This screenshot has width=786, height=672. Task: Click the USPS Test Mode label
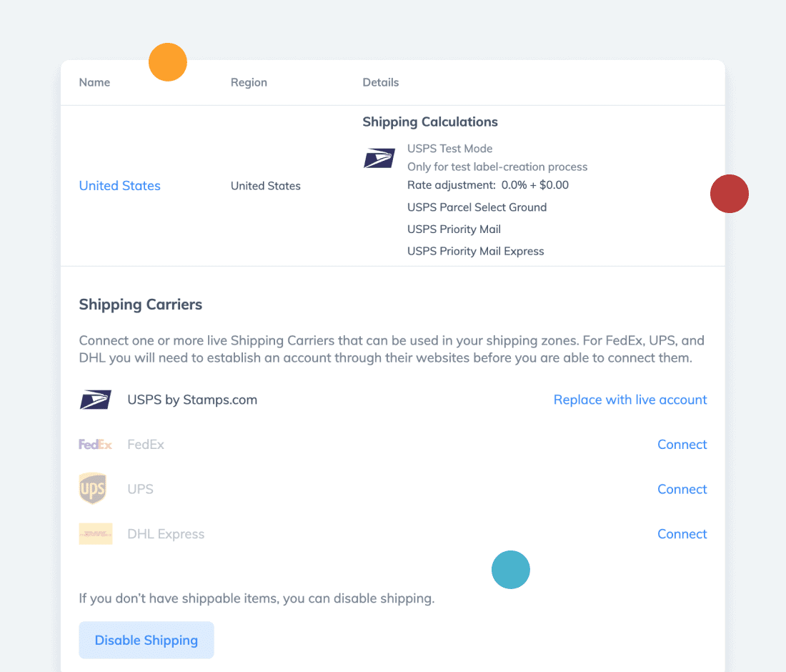[449, 149]
